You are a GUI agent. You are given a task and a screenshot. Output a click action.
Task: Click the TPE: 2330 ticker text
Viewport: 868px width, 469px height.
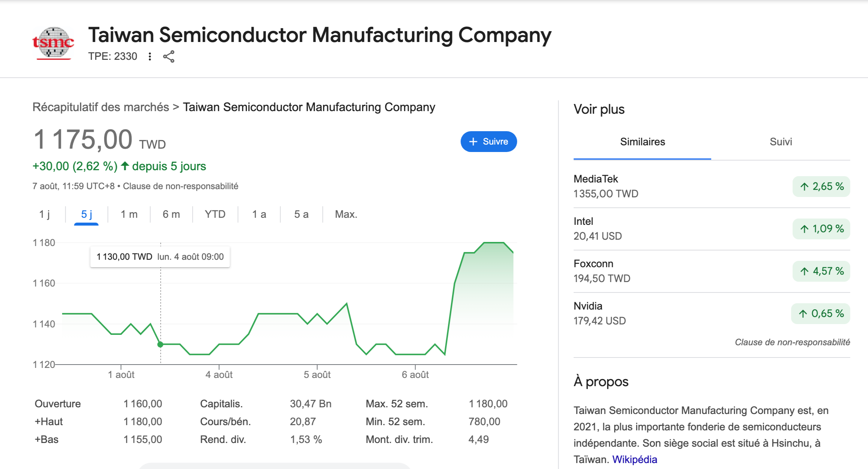[113, 56]
